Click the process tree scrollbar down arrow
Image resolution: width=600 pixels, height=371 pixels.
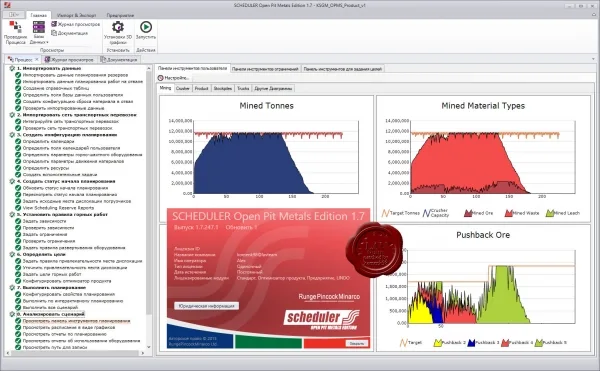tap(149, 347)
